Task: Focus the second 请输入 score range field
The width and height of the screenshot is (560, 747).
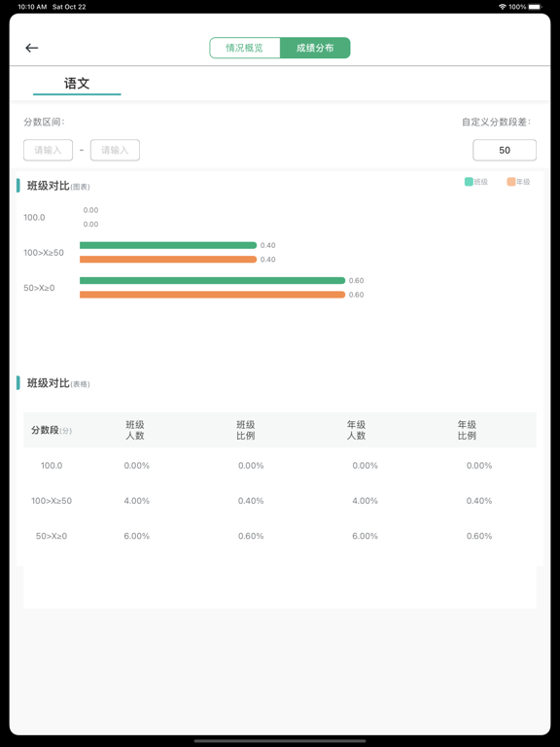Action: pyautogui.click(x=116, y=150)
